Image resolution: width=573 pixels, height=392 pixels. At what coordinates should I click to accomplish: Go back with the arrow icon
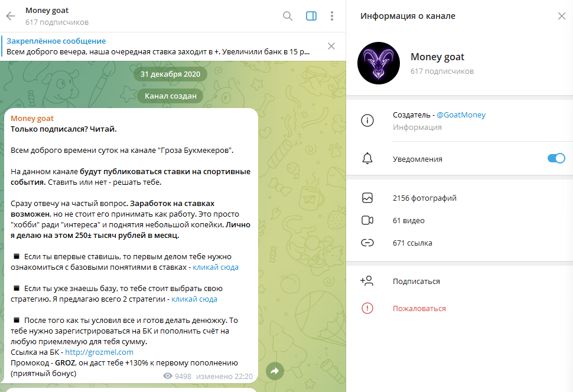coord(11,16)
